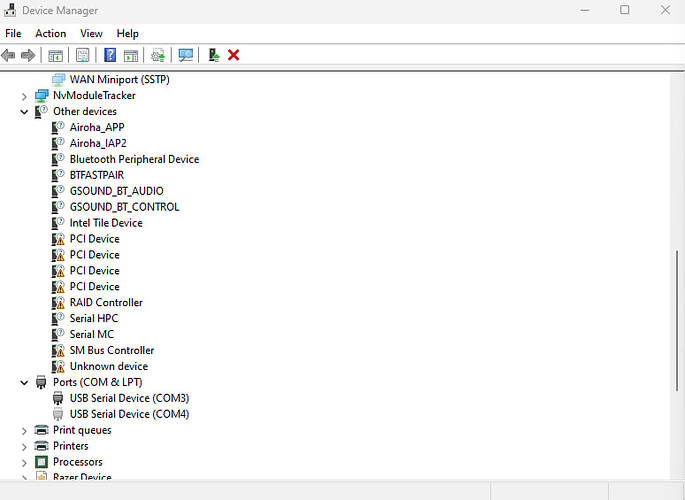Click the blue question mark Help icon
This screenshot has height=500, width=685.
tap(110, 55)
